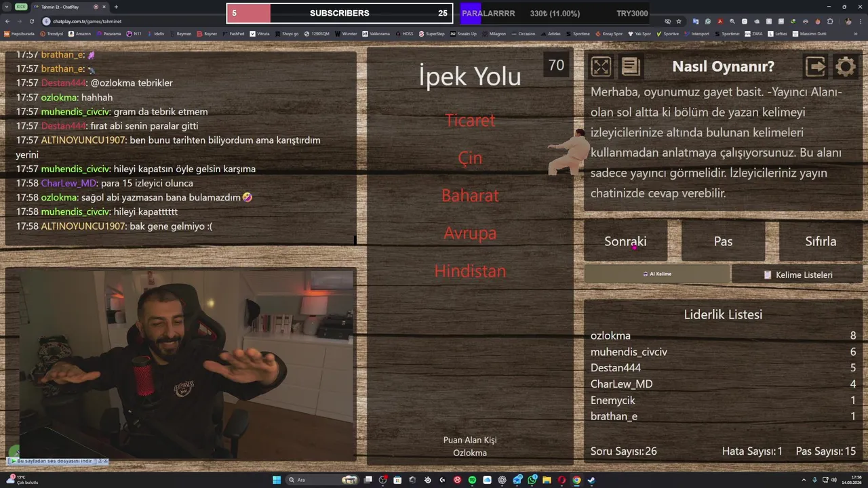Click the Sonraki button
Image resolution: width=868 pixels, height=488 pixels.
tap(625, 241)
